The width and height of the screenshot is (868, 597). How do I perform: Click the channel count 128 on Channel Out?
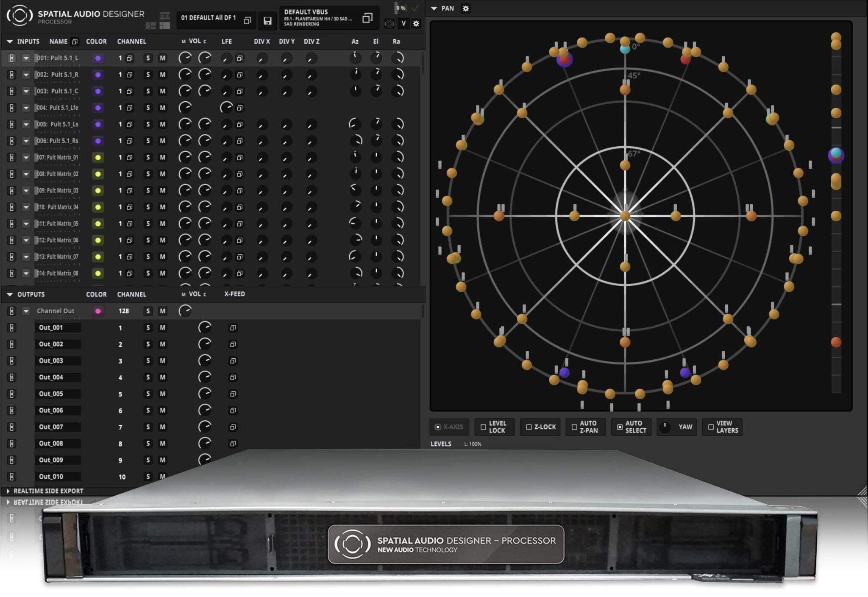(x=123, y=311)
